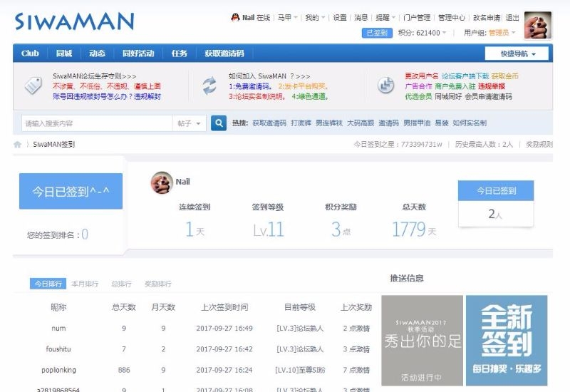The image size is (570, 392).
Task: Open the 积分: 621400 dropdown
Action: (422, 33)
